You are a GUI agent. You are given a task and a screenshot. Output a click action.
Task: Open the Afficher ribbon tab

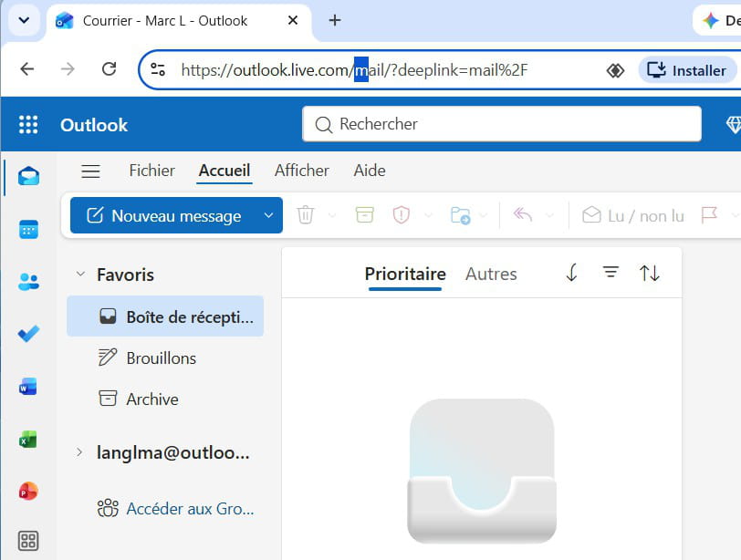[301, 171]
